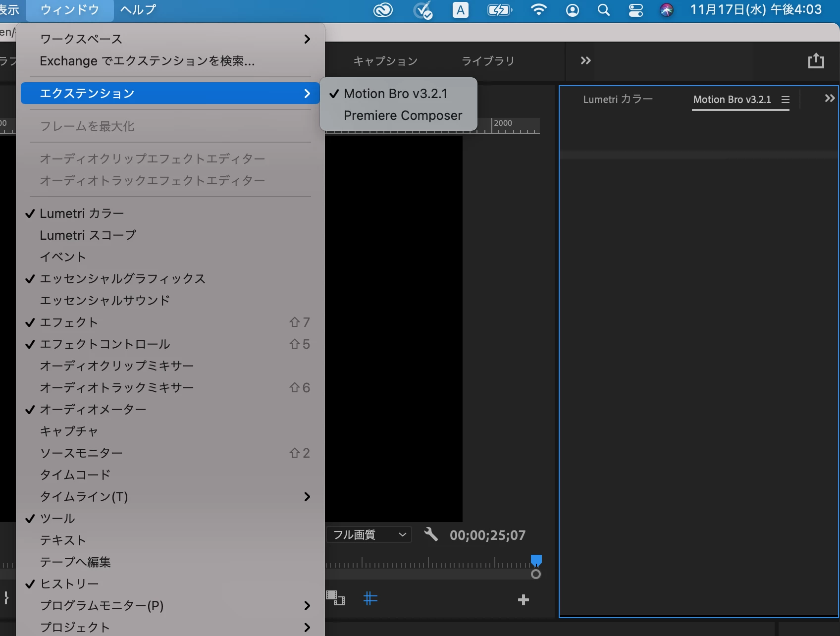
Task: Toggle エッセンシャルグラフィックス panel
Action: [x=170, y=278]
